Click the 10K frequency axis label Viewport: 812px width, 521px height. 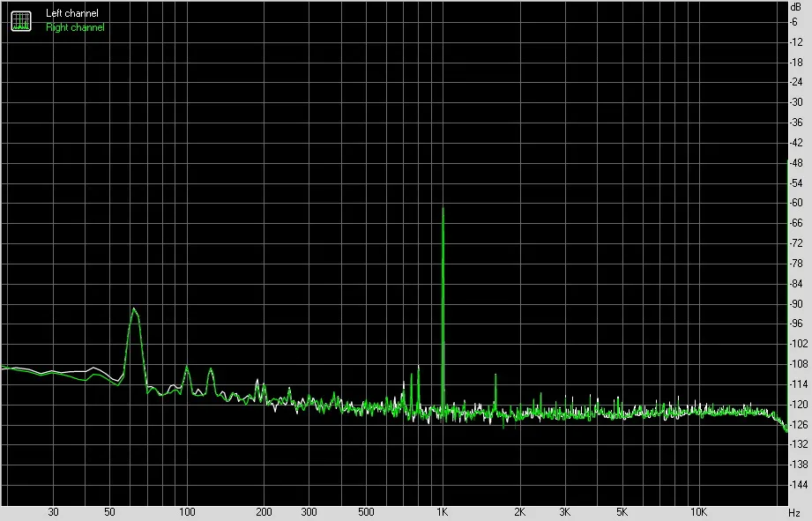click(698, 512)
